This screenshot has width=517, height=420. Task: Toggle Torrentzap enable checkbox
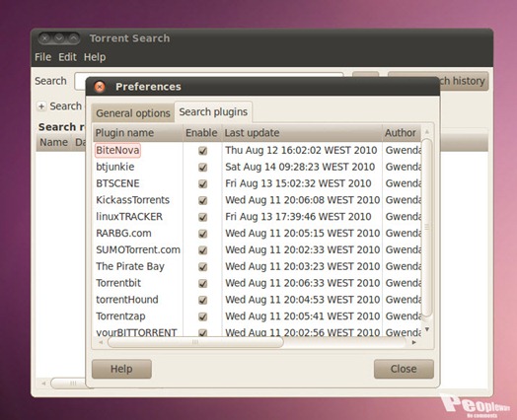(202, 316)
